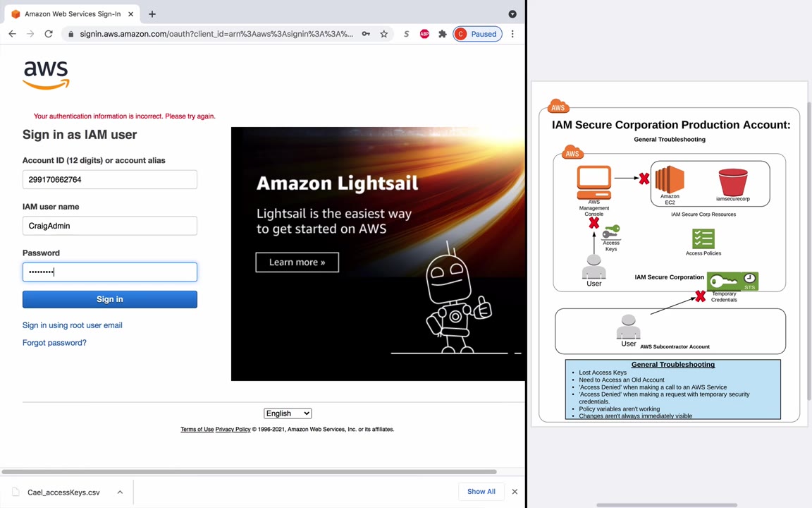Open Sign in using root user email
This screenshot has height=508, width=812.
[x=73, y=325]
